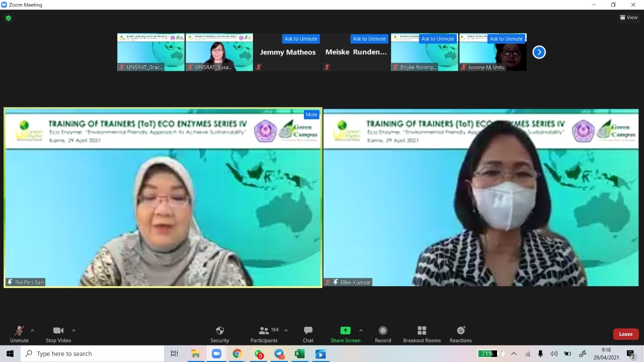Open network Wi-Fi tray icon
This screenshot has width=644, height=362.
point(527,354)
